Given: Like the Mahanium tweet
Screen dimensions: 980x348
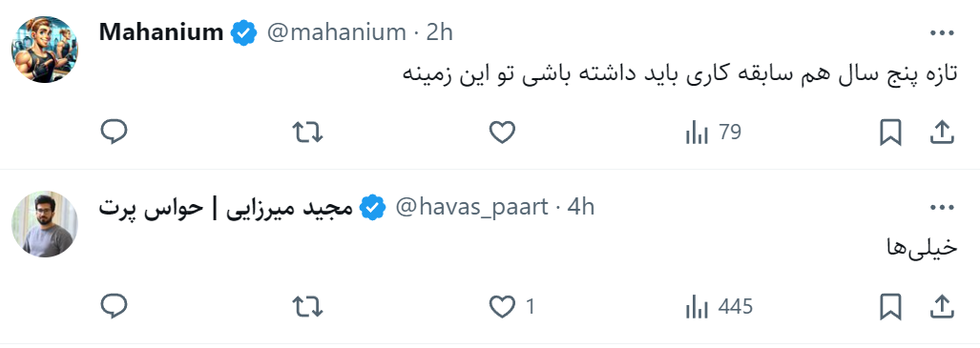Looking at the screenshot, I should click(x=502, y=133).
